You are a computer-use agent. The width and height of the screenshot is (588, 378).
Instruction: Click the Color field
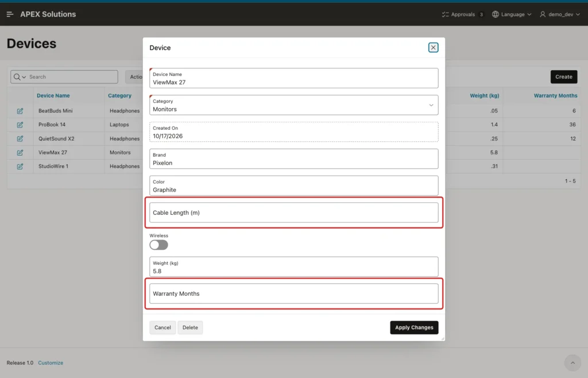[293, 186]
